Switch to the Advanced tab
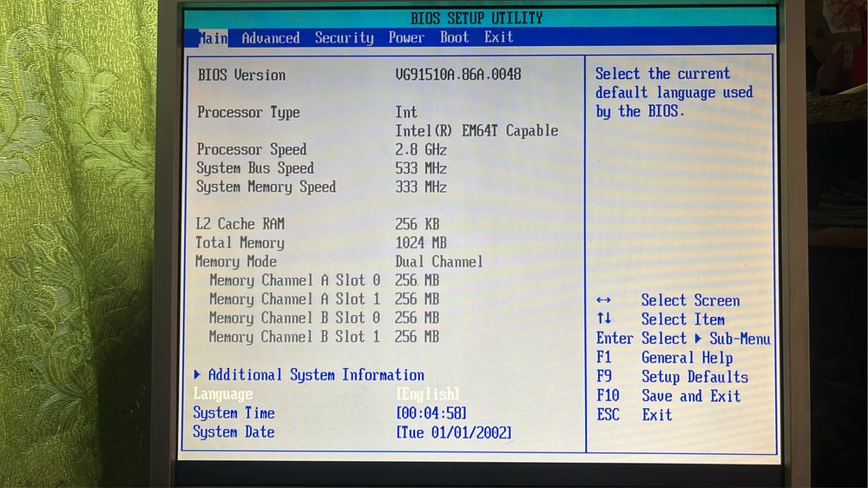The width and height of the screenshot is (868, 488). click(x=271, y=37)
